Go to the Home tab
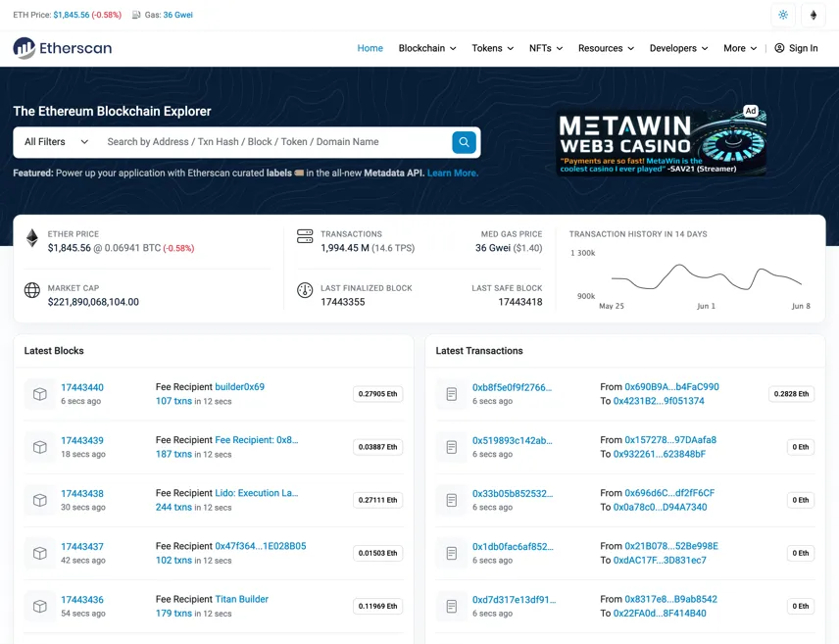The image size is (839, 644). click(370, 48)
